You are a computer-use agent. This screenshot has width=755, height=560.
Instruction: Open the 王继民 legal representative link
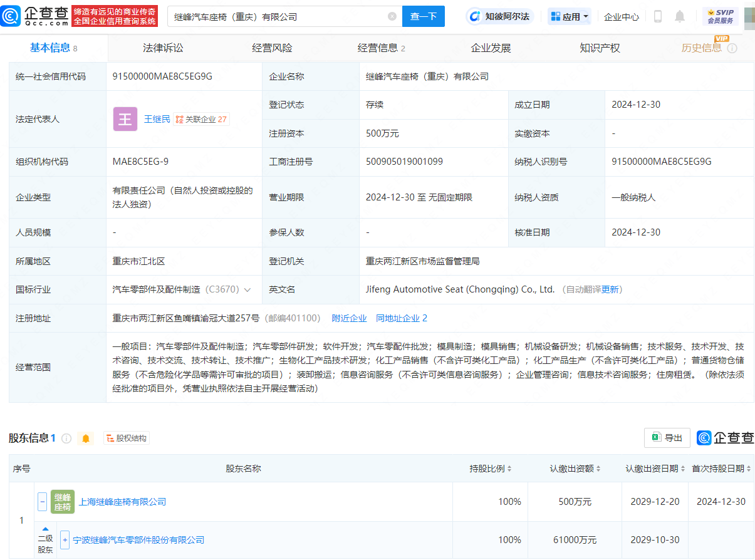[157, 119]
